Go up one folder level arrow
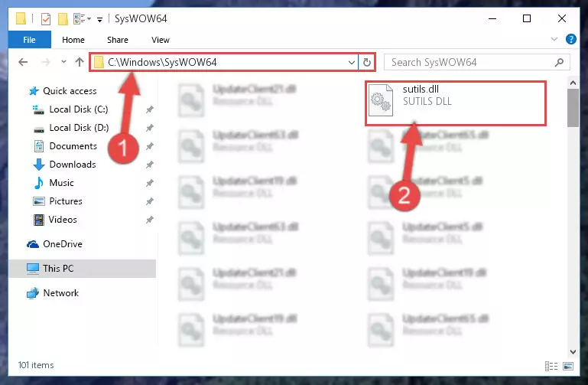The image size is (588, 385). (x=79, y=62)
